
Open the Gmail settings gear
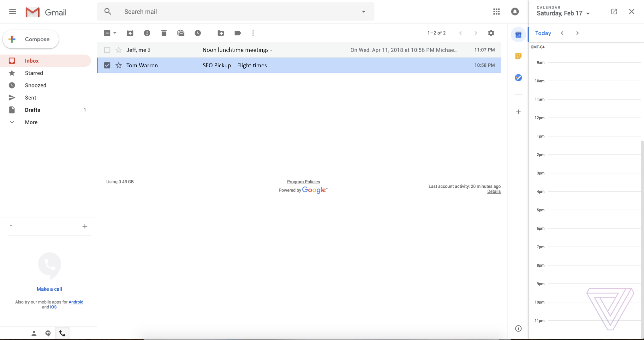[491, 33]
